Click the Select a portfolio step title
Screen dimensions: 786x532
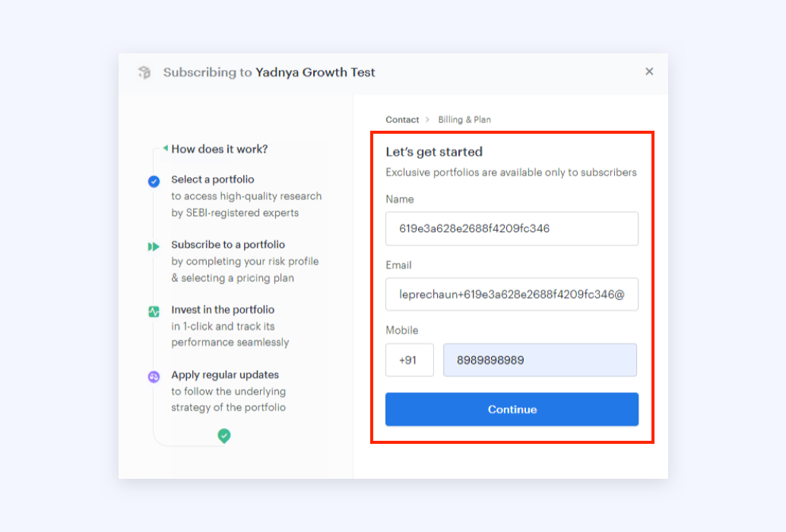point(213,179)
